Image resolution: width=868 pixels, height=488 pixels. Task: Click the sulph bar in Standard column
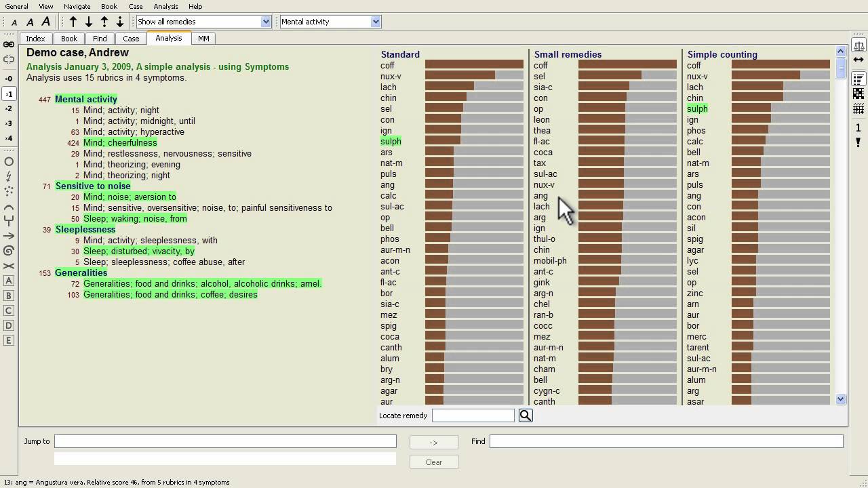[x=474, y=141]
